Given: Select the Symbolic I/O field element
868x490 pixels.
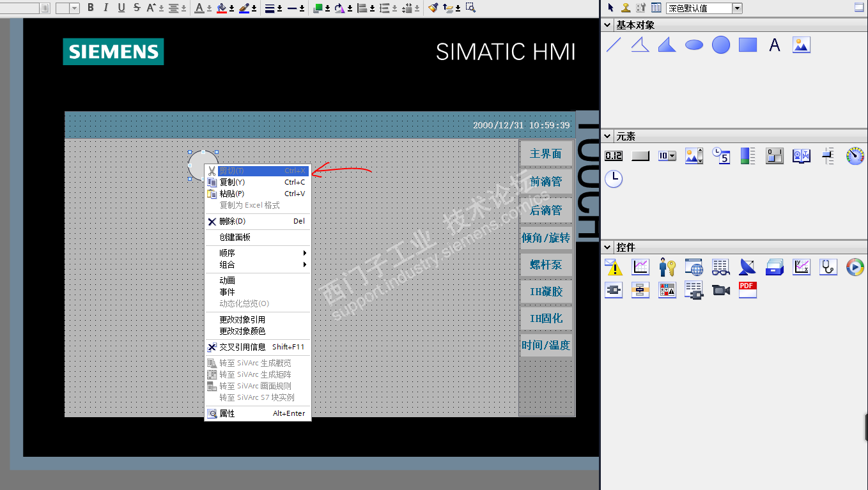Looking at the screenshot, I should [667, 156].
